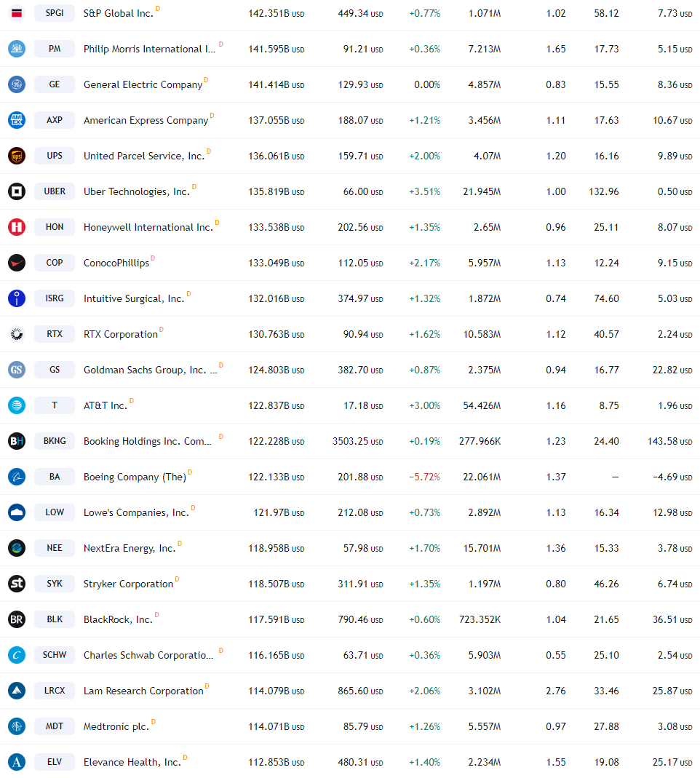This screenshot has height=778, width=700.
Task: Click the General Electric logo icon
Action: coord(17,84)
